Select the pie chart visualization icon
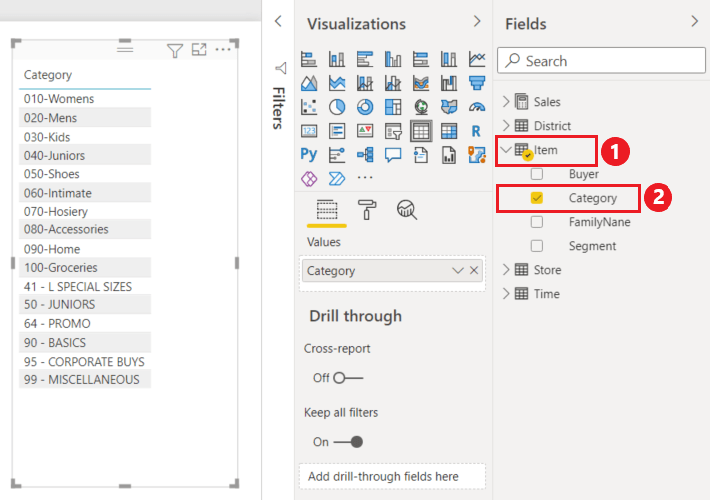The image size is (710, 500). [x=336, y=107]
